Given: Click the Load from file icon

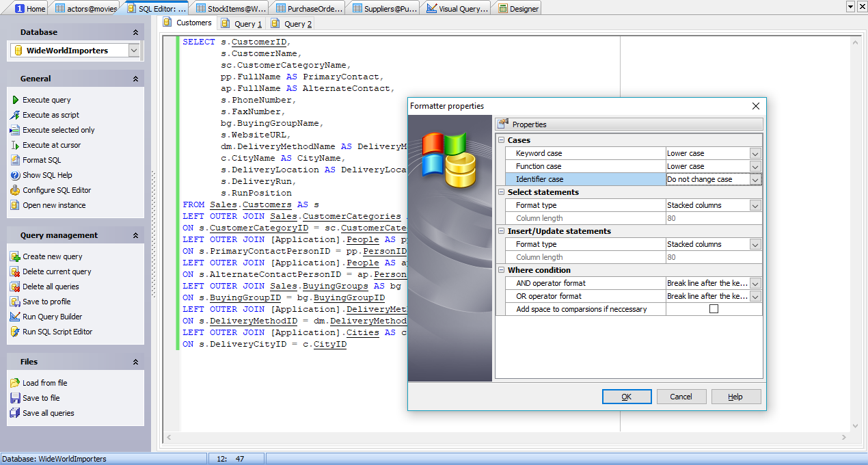Looking at the screenshot, I should click(x=15, y=383).
